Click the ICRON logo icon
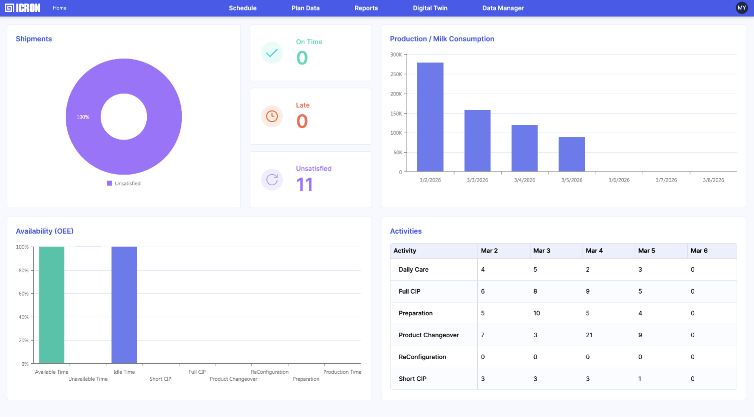This screenshot has width=754, height=417. coord(10,7)
